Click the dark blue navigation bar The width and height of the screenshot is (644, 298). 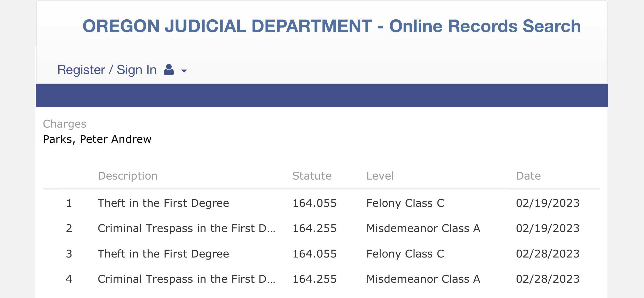322,96
